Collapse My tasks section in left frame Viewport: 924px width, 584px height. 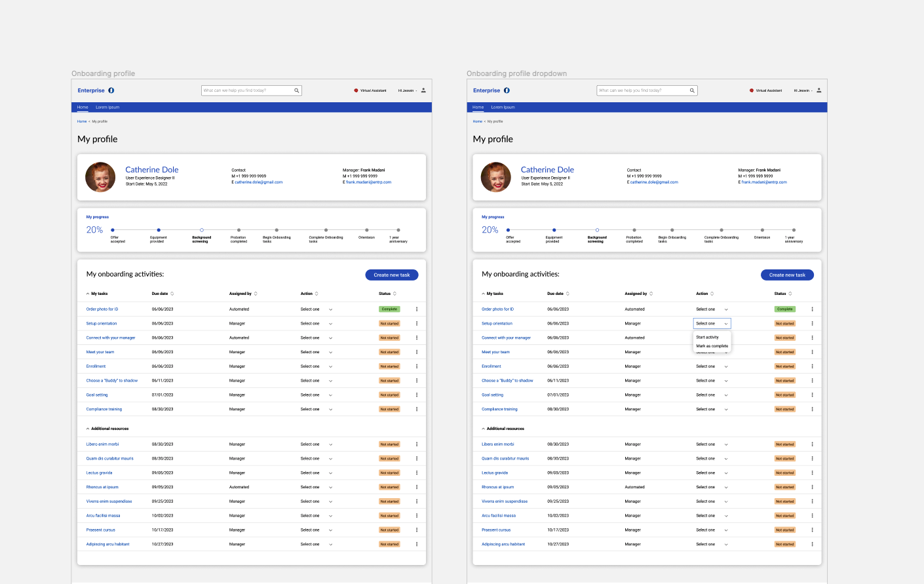point(88,294)
